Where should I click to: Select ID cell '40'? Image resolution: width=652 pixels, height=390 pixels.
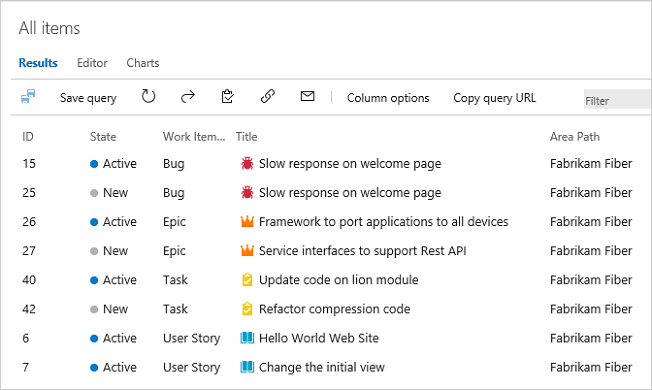[x=29, y=280]
